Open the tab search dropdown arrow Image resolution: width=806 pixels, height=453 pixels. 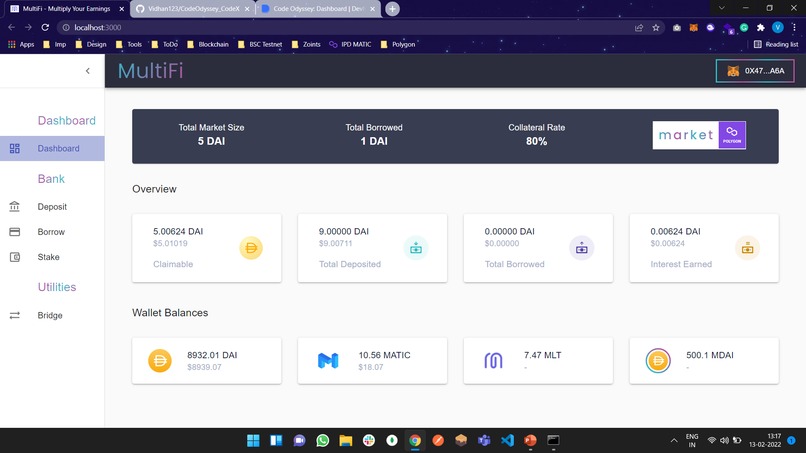pyautogui.click(x=722, y=8)
